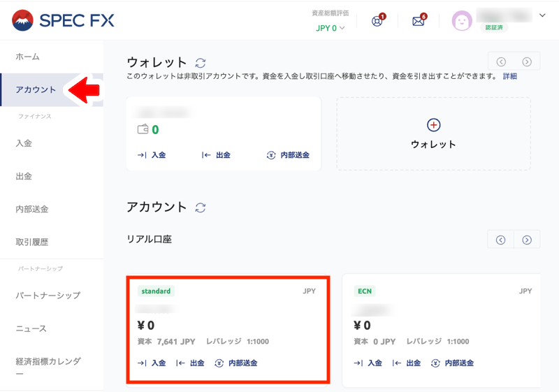Open the support contact icon with badge
559x392 pixels.
click(x=377, y=21)
